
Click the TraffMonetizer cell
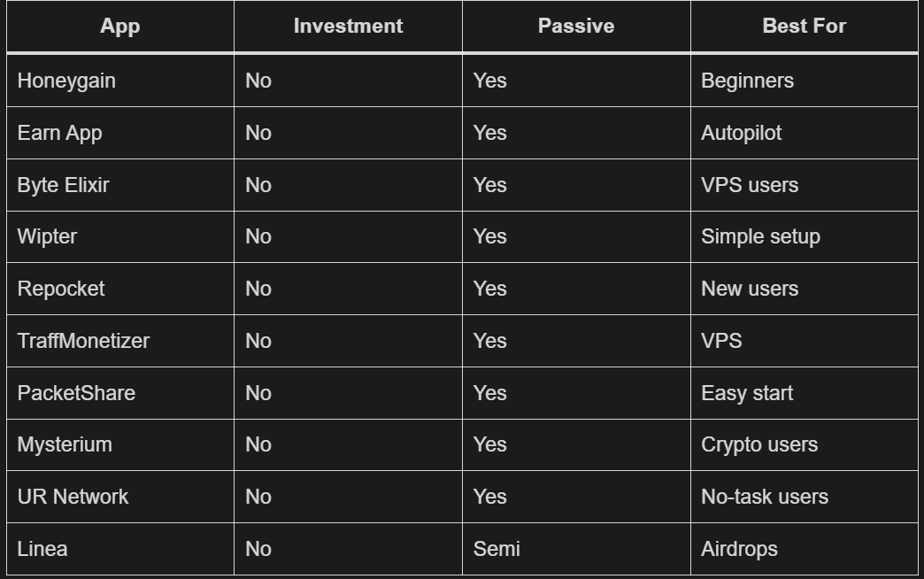83,341
